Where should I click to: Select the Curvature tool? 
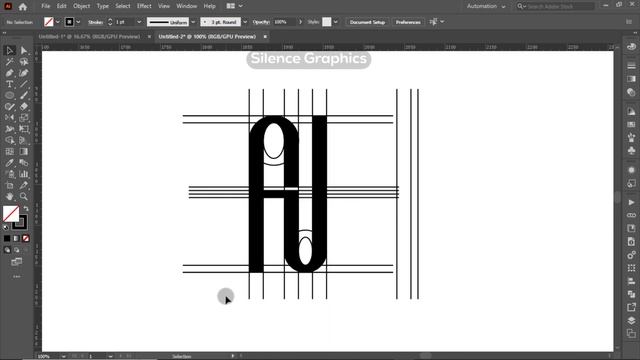pos(24,73)
